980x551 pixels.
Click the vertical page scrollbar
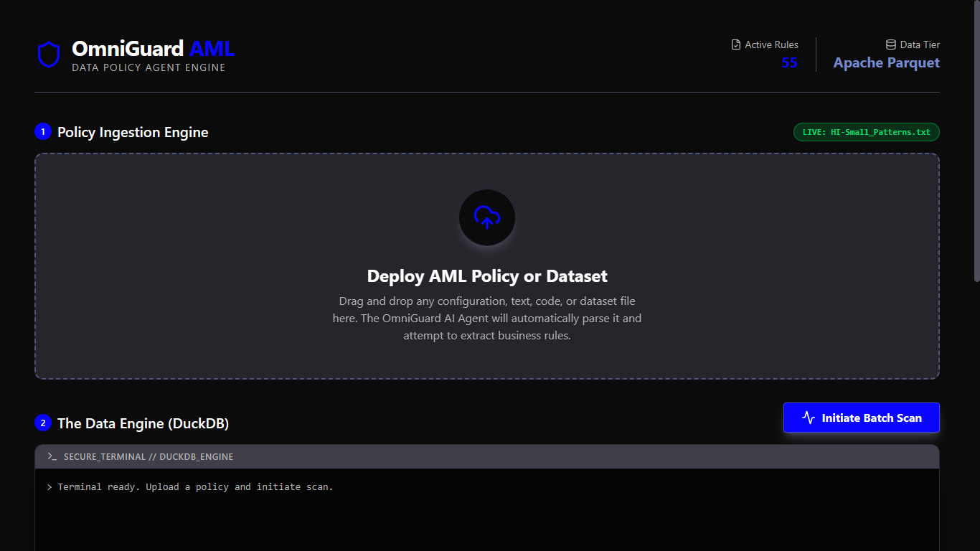(x=976, y=143)
